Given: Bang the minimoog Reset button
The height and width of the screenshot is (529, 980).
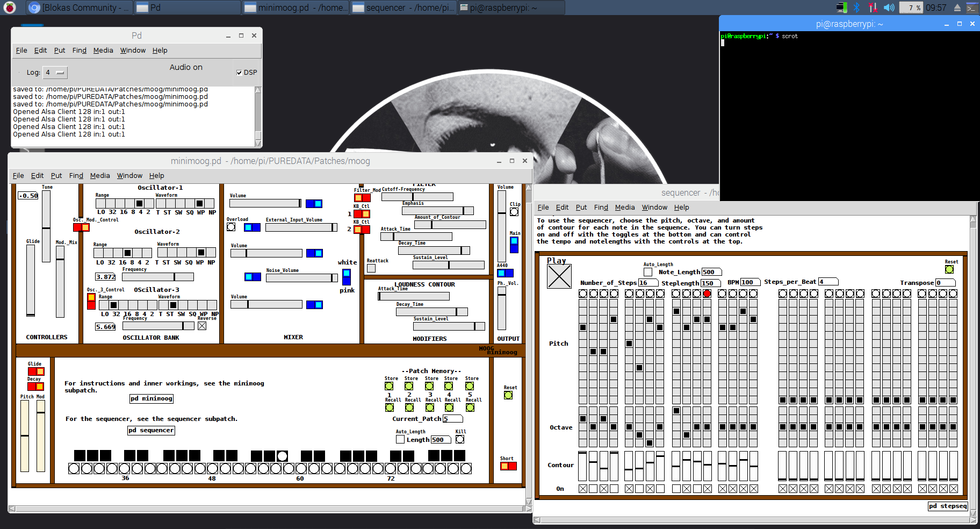Looking at the screenshot, I should 508,395.
